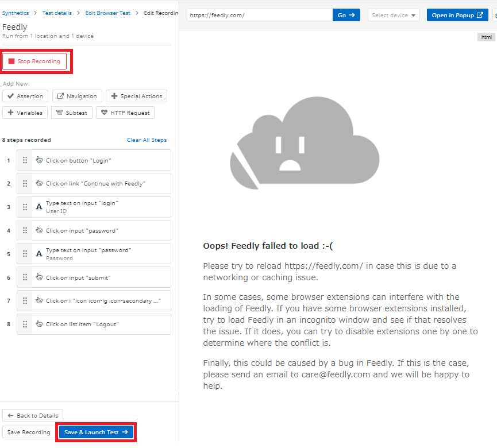Click Clear All Steps link
This screenshot has height=448, width=497.
point(147,140)
